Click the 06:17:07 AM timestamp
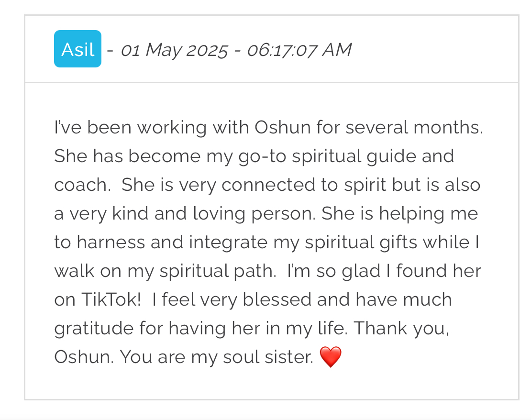 click(x=299, y=50)
